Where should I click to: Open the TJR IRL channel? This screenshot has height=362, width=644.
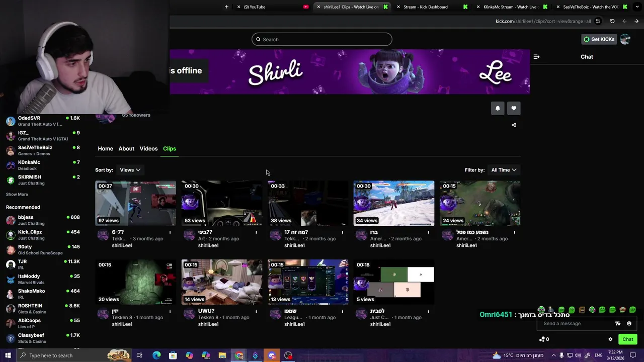point(43,264)
